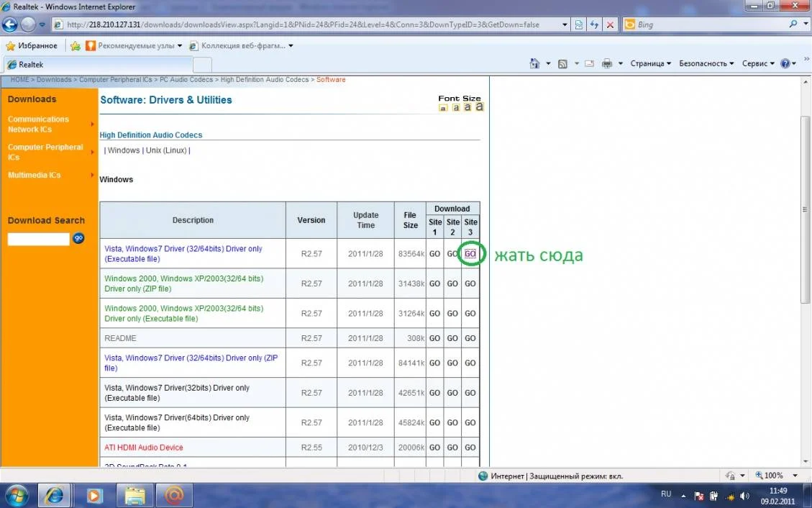The height and width of the screenshot is (508, 812).
Task: Open the Unix (Linux) drivers link
Action: click(x=166, y=150)
